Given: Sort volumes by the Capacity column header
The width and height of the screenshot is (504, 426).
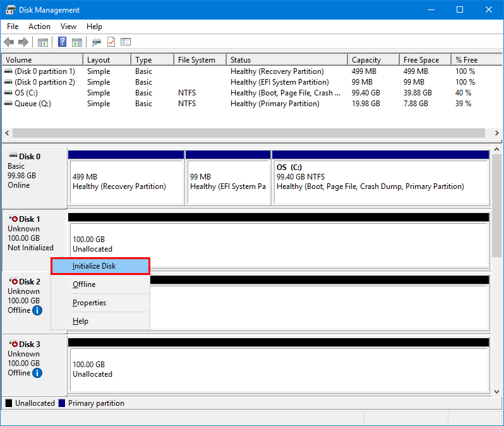Looking at the screenshot, I should pyautogui.click(x=366, y=60).
